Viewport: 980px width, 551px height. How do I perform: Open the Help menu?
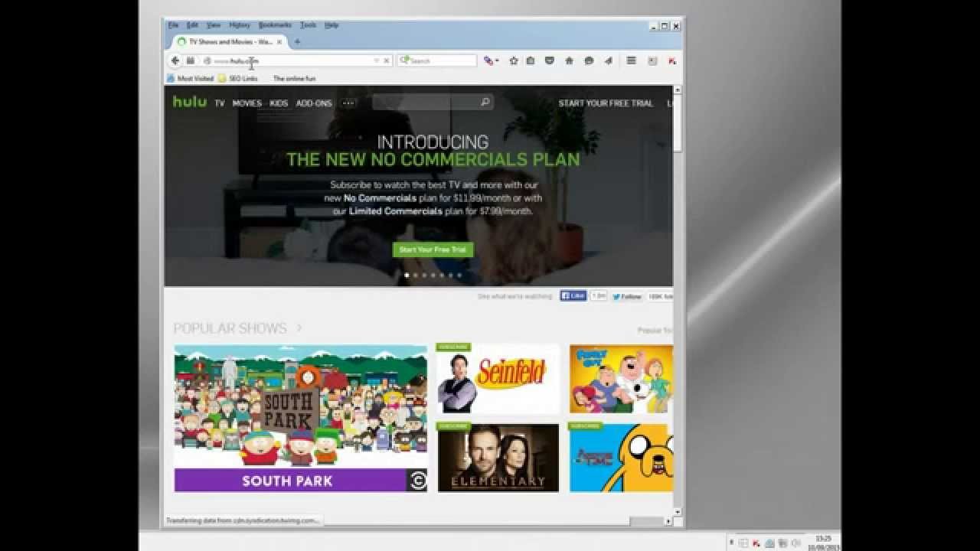pyautogui.click(x=332, y=25)
